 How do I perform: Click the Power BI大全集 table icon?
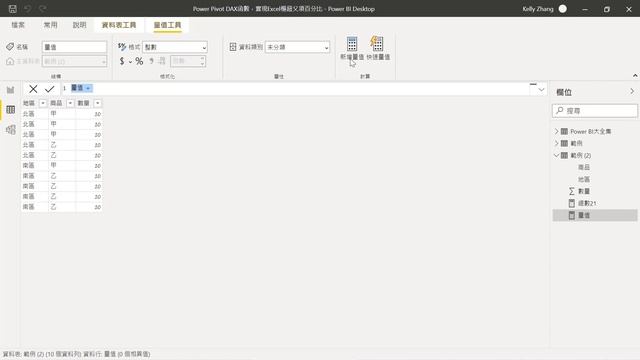click(564, 131)
